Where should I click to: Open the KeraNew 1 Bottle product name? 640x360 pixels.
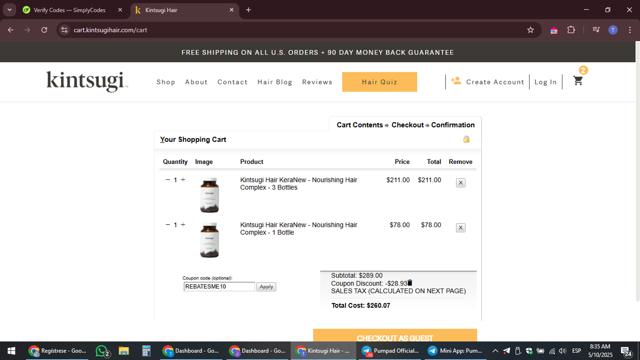point(298,229)
